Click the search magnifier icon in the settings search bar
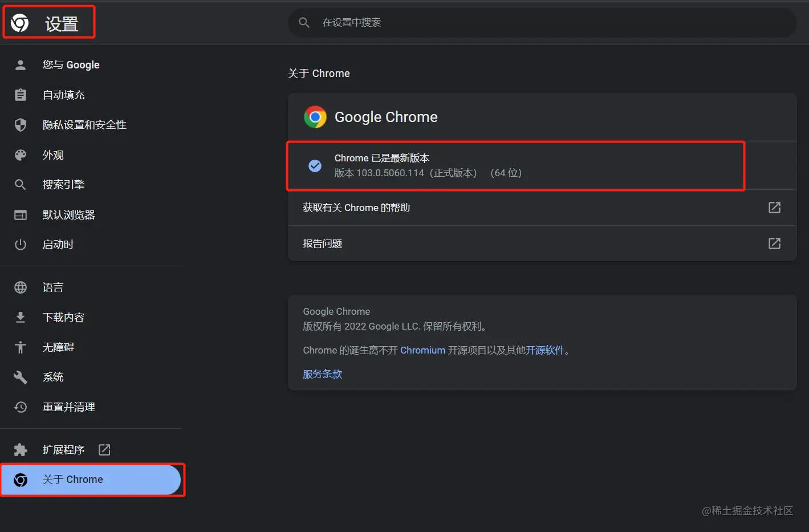The height and width of the screenshot is (532, 809). point(304,22)
